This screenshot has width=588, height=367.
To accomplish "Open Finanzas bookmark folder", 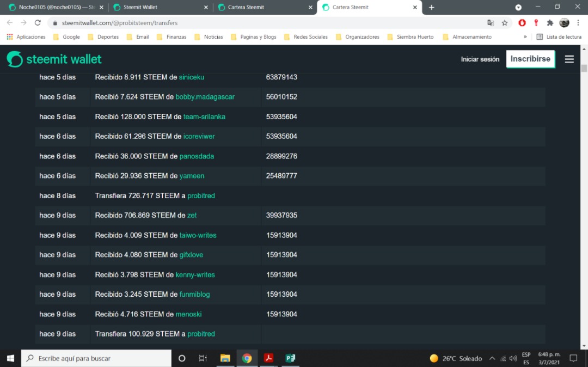I will tap(171, 36).
